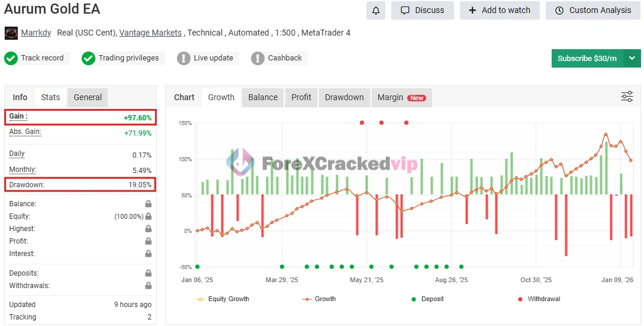Open the Discuss button
Image resolution: width=644 pixels, height=326 pixels.
coord(423,10)
